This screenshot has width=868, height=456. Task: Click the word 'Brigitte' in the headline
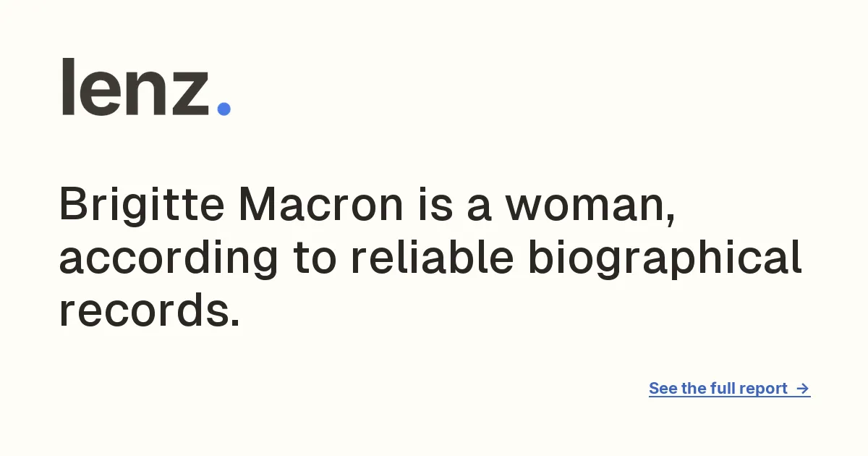click(x=142, y=205)
